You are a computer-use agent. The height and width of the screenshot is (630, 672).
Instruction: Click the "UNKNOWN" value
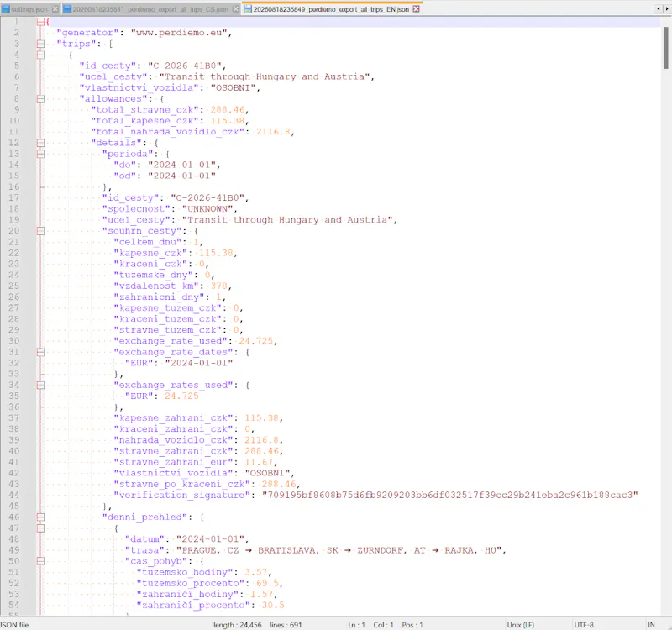(207, 209)
